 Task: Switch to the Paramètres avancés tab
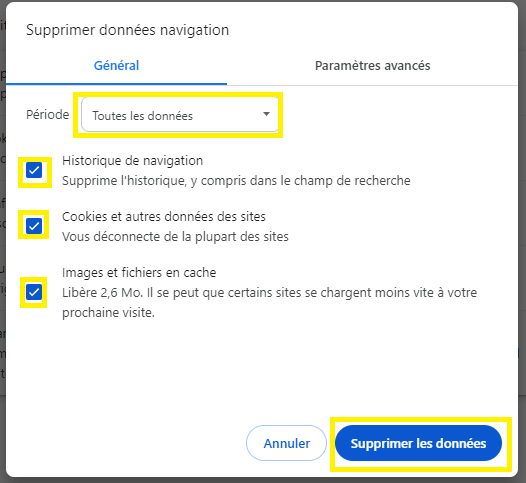372,66
